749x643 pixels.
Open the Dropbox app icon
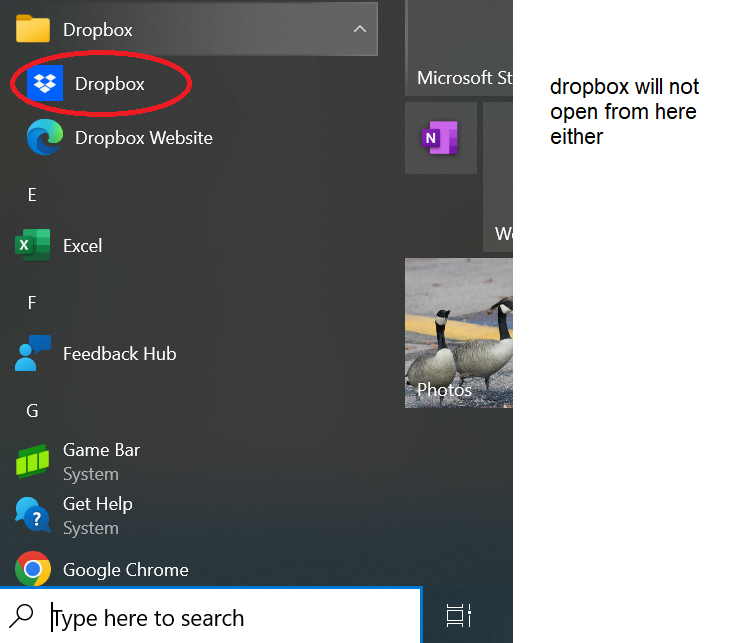[45, 83]
